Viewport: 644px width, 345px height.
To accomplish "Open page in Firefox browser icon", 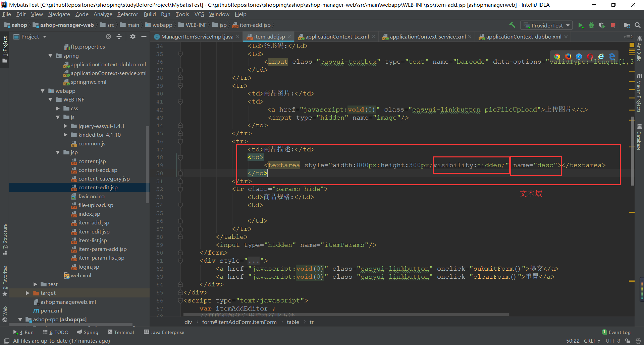I will [x=568, y=57].
